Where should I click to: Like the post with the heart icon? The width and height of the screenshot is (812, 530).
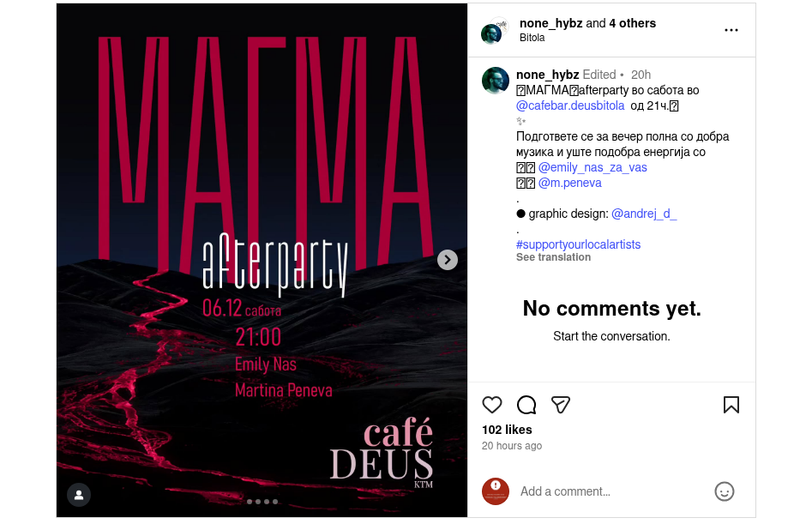(x=491, y=405)
